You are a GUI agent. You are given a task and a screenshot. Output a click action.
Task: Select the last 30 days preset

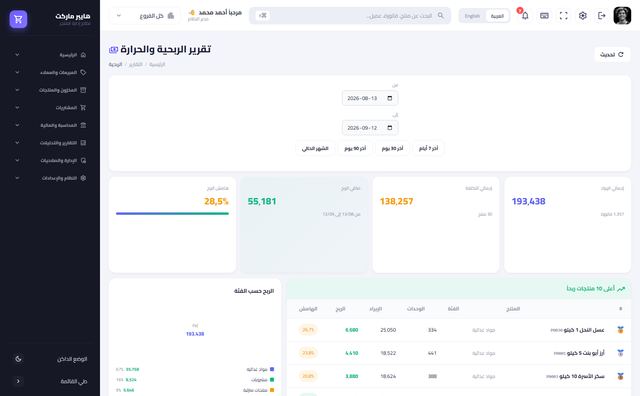tap(392, 148)
